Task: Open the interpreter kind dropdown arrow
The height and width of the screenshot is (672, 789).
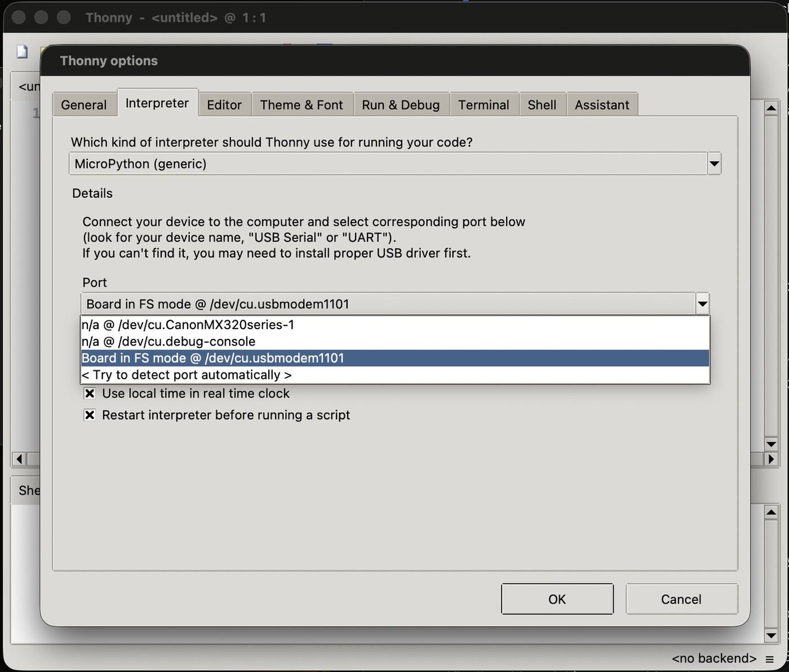Action: click(714, 164)
